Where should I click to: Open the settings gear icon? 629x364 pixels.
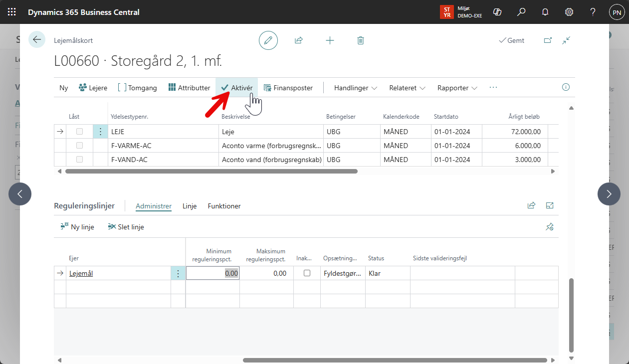click(569, 12)
